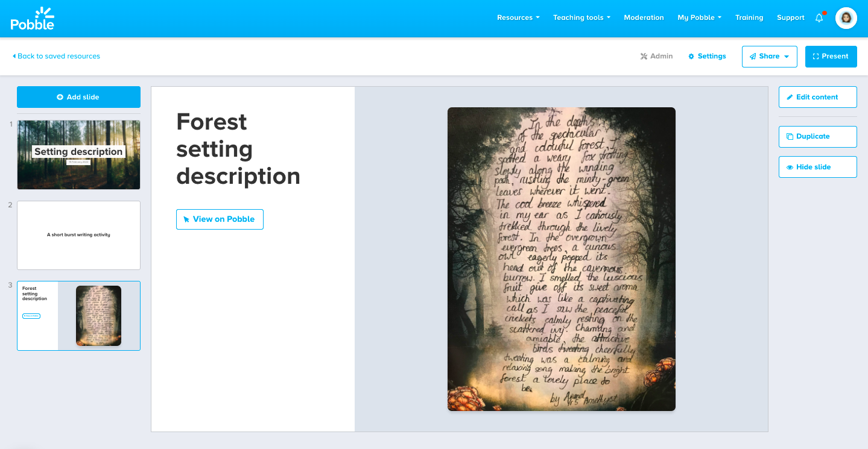
Task: Click the Admin tools icon
Action: (x=644, y=56)
